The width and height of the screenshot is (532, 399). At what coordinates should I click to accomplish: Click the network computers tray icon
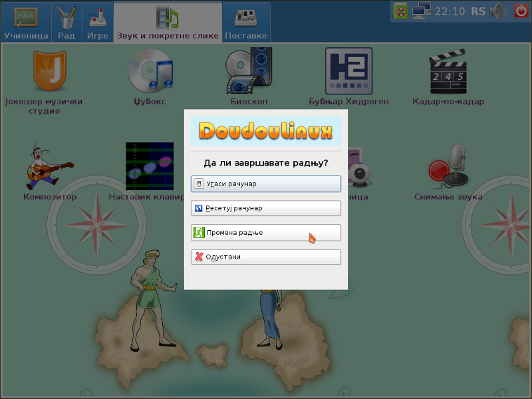(x=421, y=11)
